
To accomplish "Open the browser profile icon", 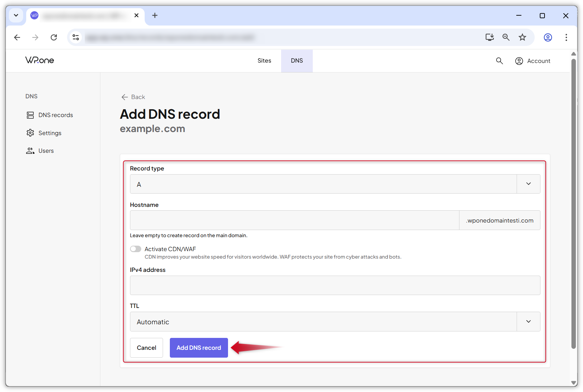I will [x=548, y=37].
